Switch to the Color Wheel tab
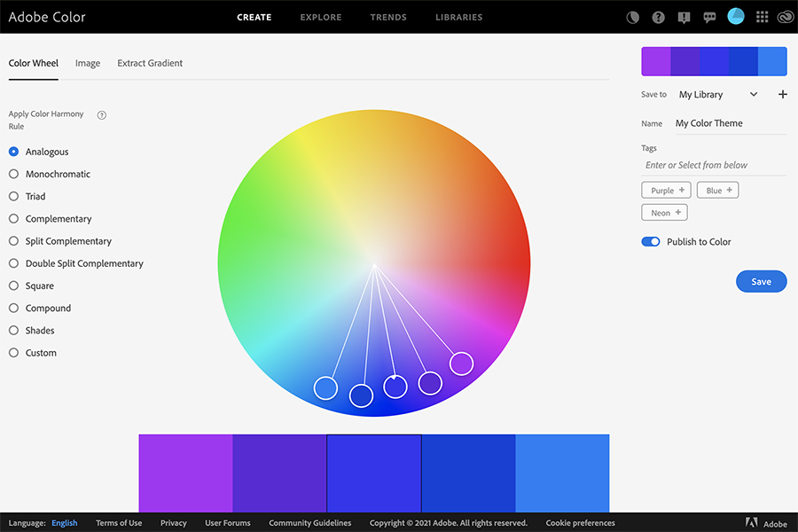Image resolution: width=798 pixels, height=532 pixels. (34, 63)
